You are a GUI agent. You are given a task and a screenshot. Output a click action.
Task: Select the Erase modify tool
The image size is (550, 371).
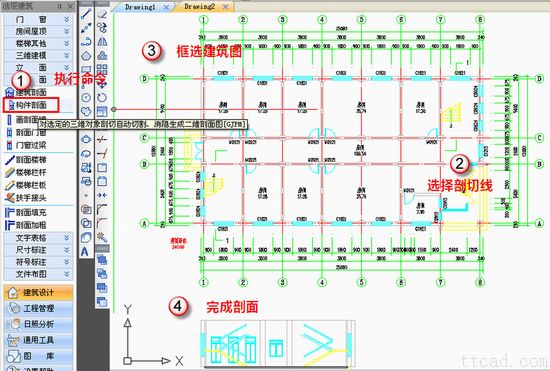pyautogui.click(x=102, y=14)
